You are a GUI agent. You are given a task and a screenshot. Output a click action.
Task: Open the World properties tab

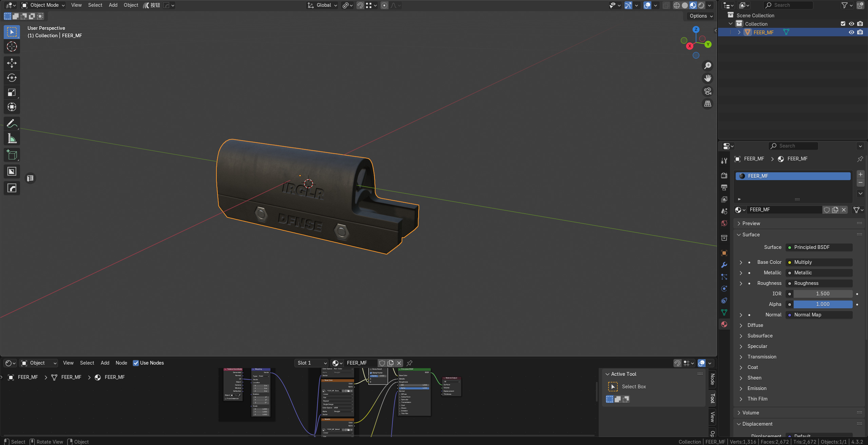pos(724,223)
